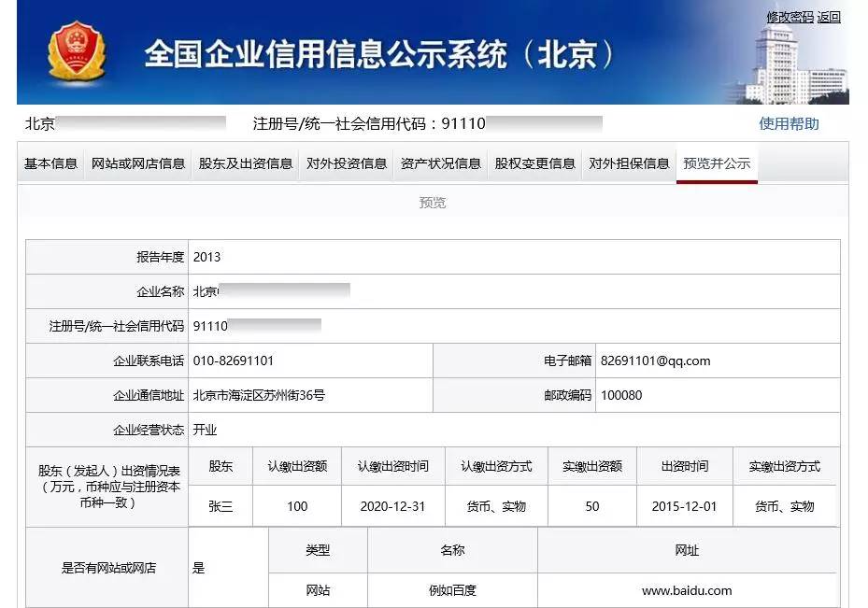Go to the 对外投资信息 tab
This screenshot has height=608, width=868.
pos(347,163)
